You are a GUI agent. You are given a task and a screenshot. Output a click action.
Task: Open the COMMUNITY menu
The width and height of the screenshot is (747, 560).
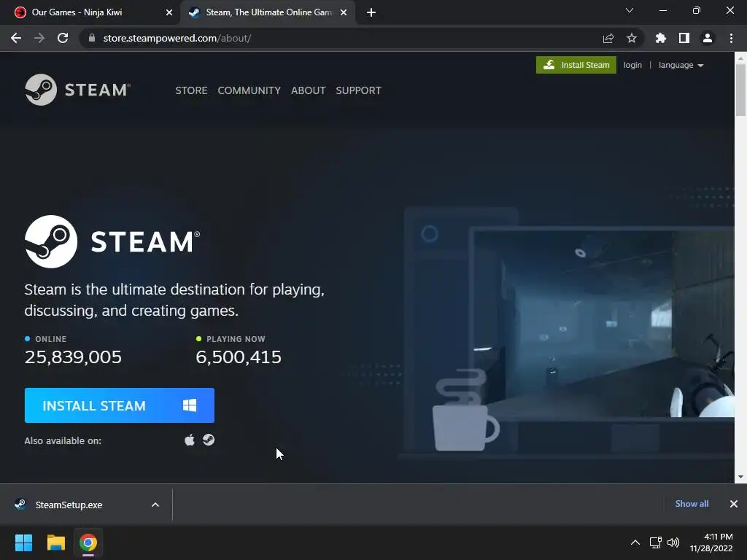(x=249, y=90)
